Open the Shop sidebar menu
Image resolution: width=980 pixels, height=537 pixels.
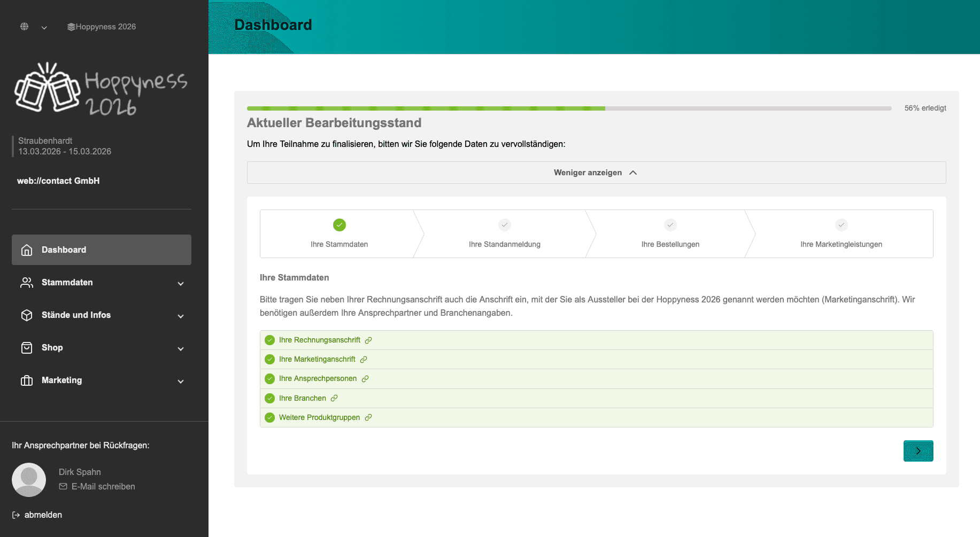pyautogui.click(x=102, y=347)
